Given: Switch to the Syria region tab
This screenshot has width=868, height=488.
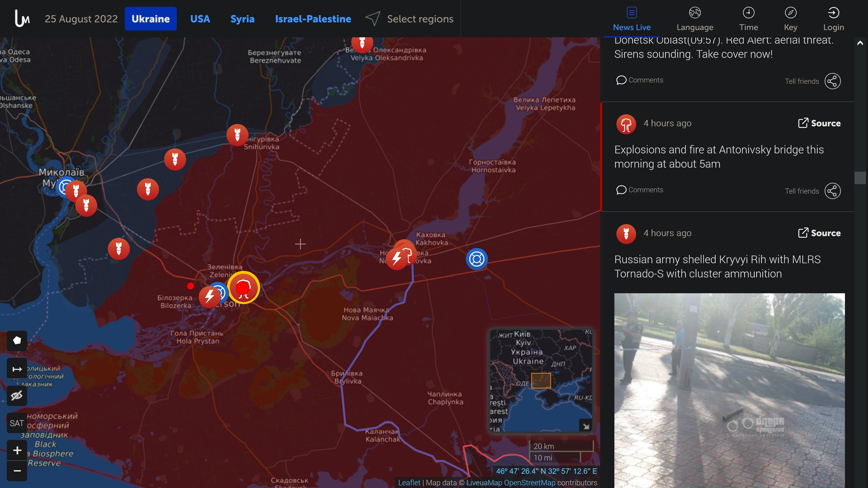Looking at the screenshot, I should [x=243, y=19].
